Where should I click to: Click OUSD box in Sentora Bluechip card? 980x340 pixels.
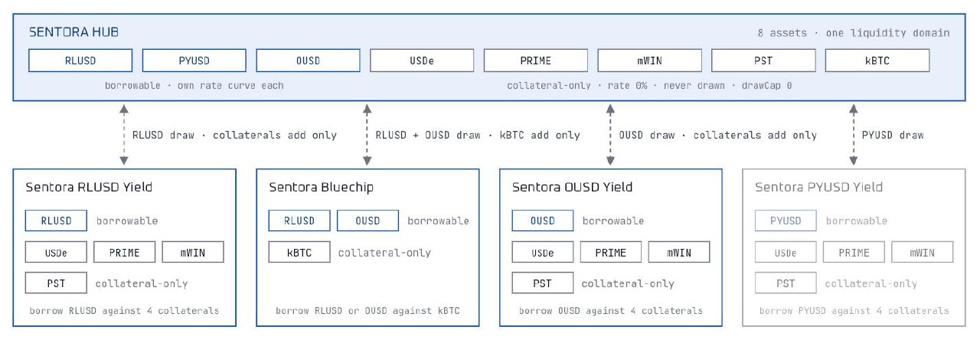point(367,221)
